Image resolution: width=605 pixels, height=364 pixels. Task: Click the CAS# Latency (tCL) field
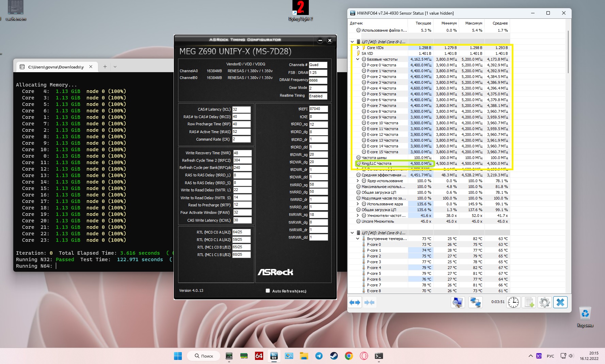click(x=241, y=109)
